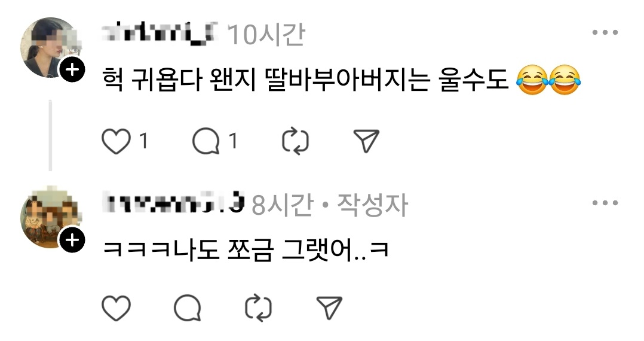Open more options for the author's reply

click(605, 203)
